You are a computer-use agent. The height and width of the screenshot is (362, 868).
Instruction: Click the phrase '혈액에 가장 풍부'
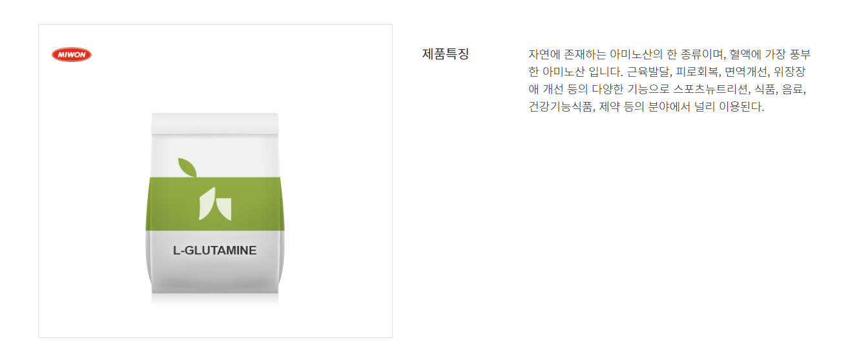pyautogui.click(x=770, y=54)
